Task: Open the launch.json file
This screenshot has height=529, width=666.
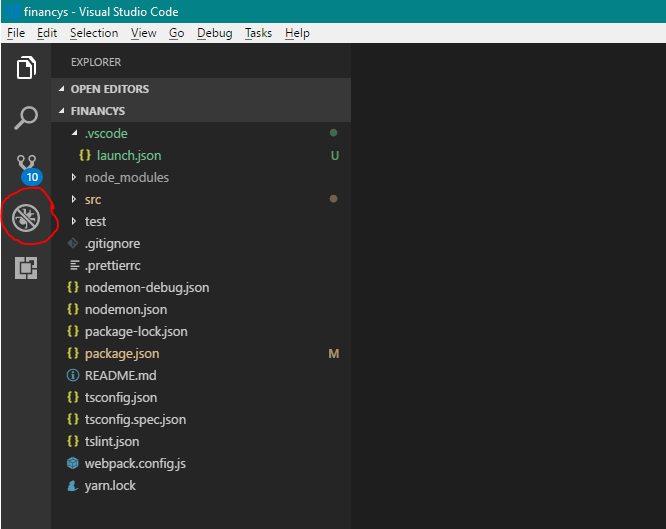Action: point(129,156)
